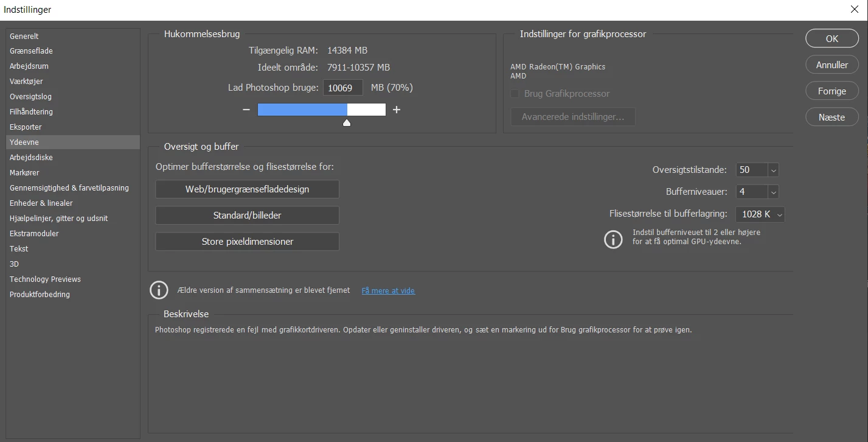This screenshot has width=868, height=442.
Task: Select the Generelt category
Action: point(73,36)
